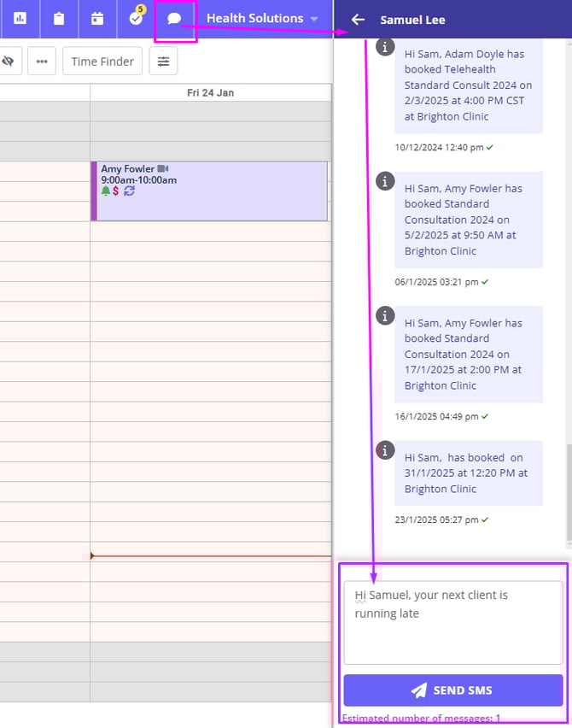Screen dimensions: 572x728
Task: Go back using arrow beside Samuel Lee
Action: 358,20
